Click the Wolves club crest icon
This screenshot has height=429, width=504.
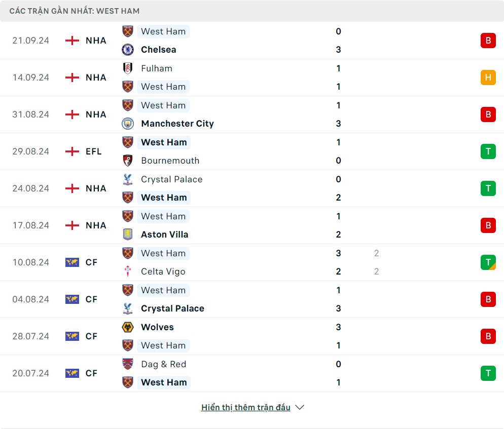point(128,327)
